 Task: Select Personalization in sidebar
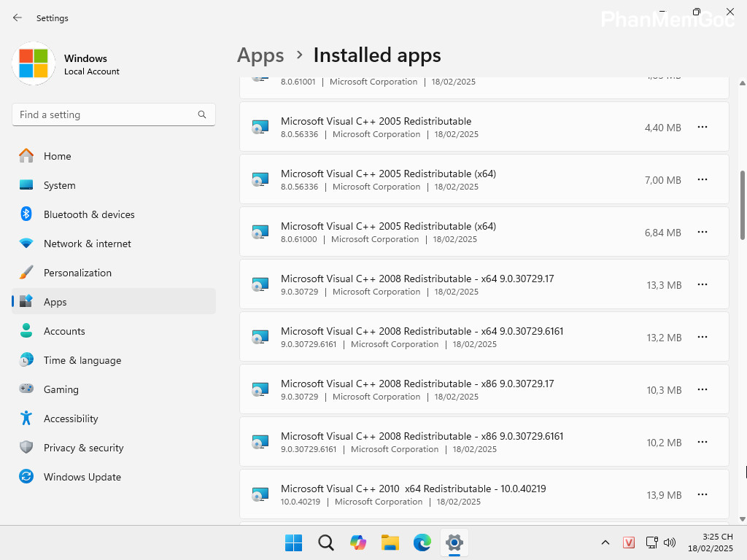77,273
